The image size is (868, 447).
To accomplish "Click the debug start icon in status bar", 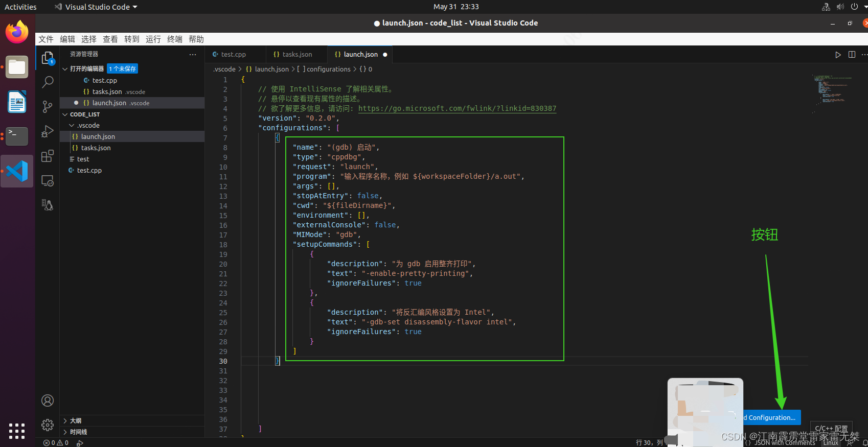I will [80, 443].
